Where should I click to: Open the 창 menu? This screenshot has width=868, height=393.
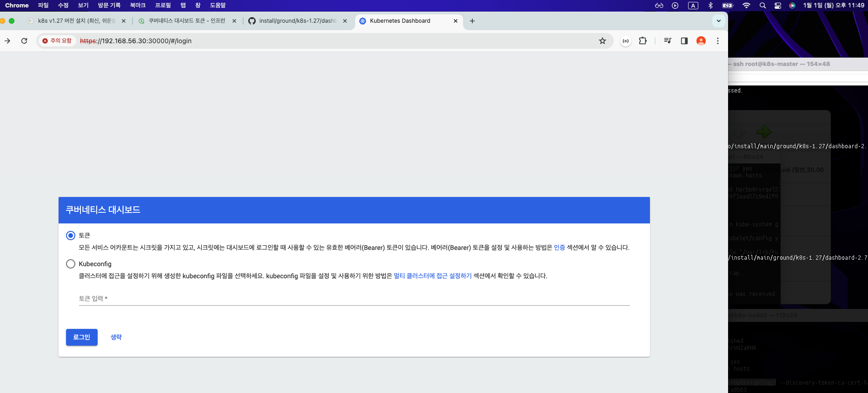point(198,6)
